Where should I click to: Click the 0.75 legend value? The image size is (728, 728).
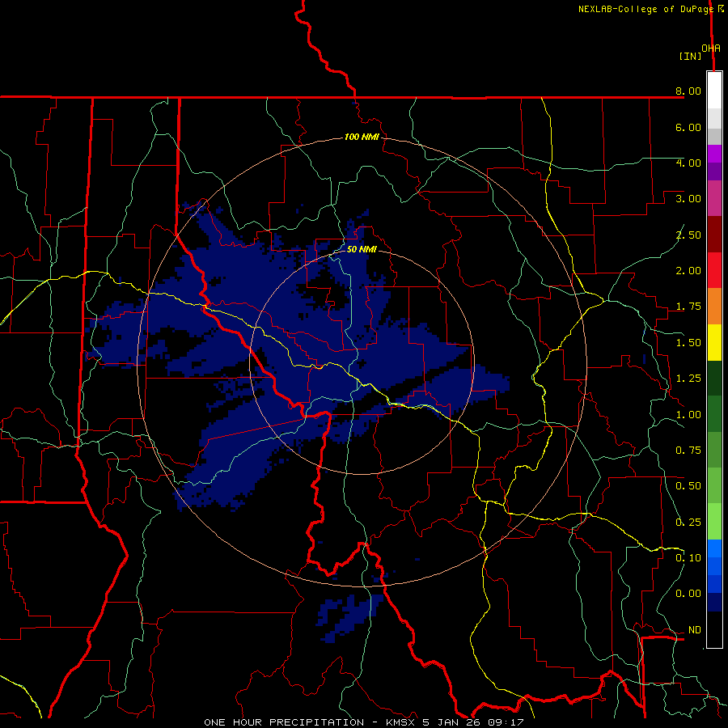point(688,451)
